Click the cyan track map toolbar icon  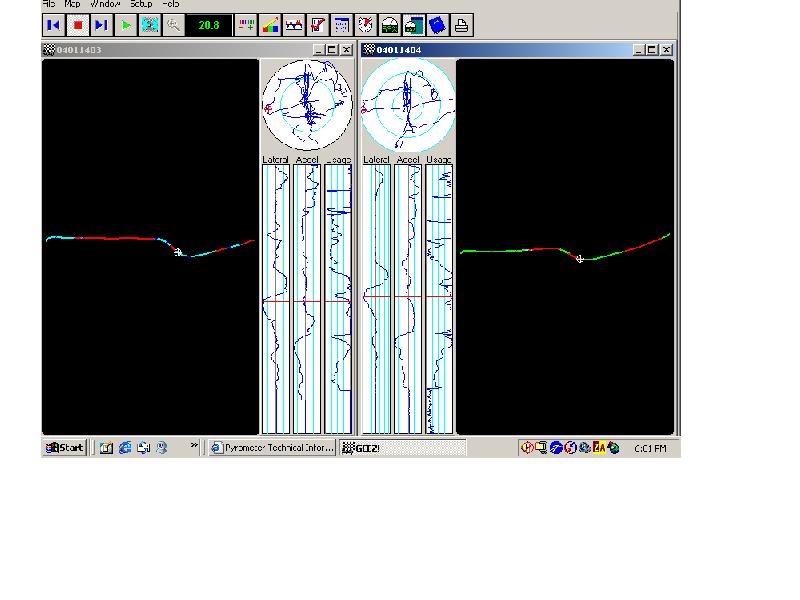[x=150, y=25]
